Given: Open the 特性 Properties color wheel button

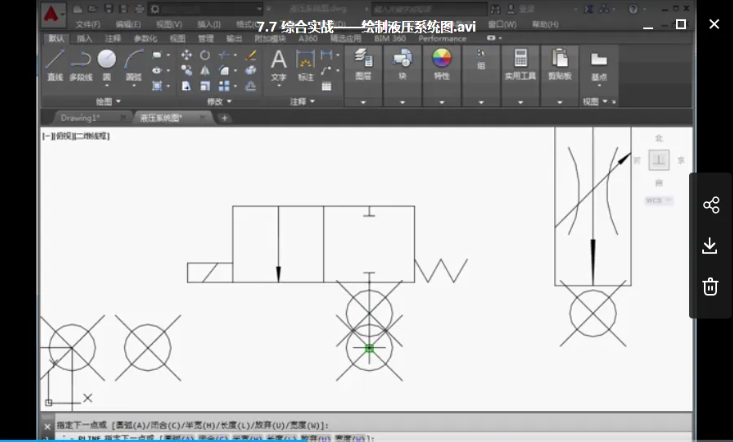Looking at the screenshot, I should (x=442, y=64).
